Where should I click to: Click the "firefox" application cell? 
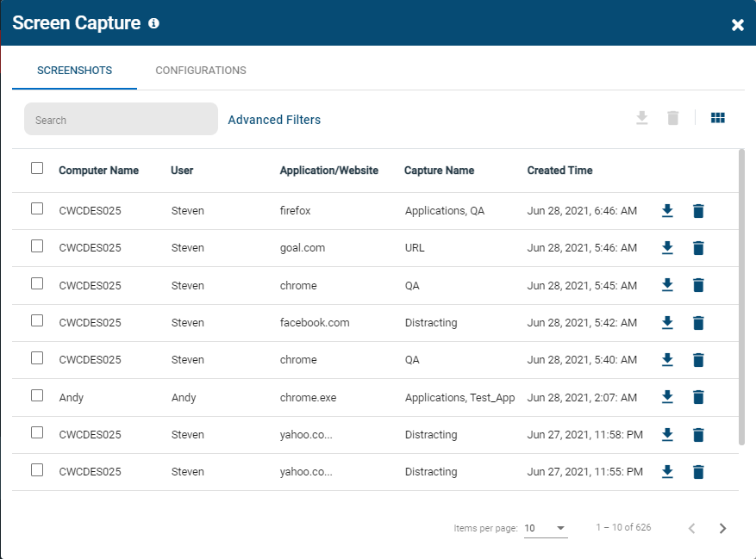(x=295, y=210)
